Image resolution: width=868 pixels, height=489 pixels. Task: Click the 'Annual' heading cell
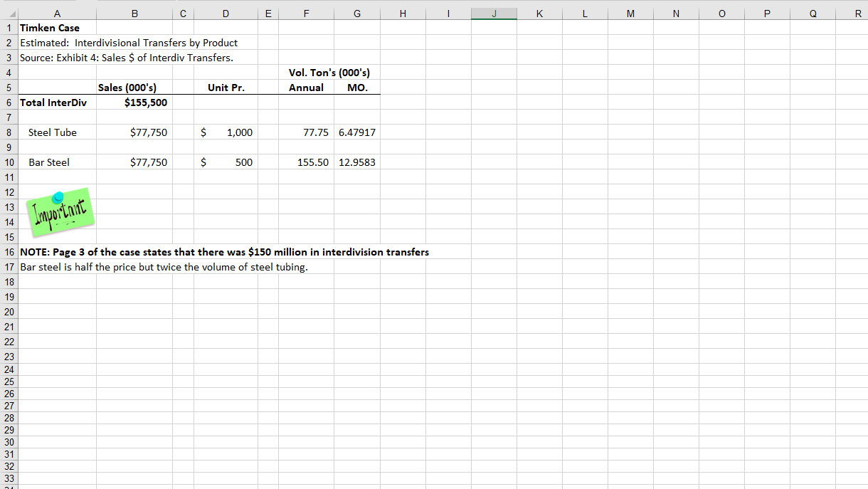pos(306,88)
